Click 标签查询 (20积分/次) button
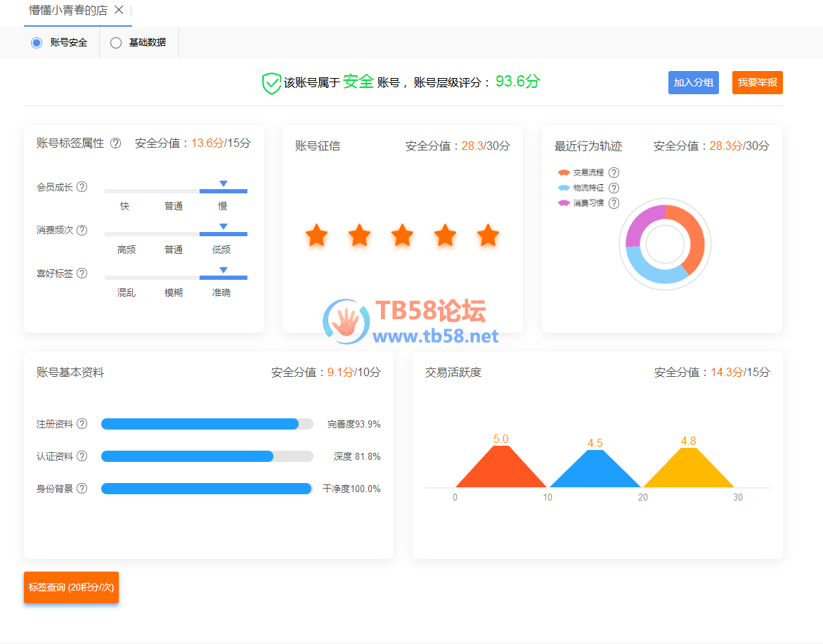 click(x=71, y=587)
